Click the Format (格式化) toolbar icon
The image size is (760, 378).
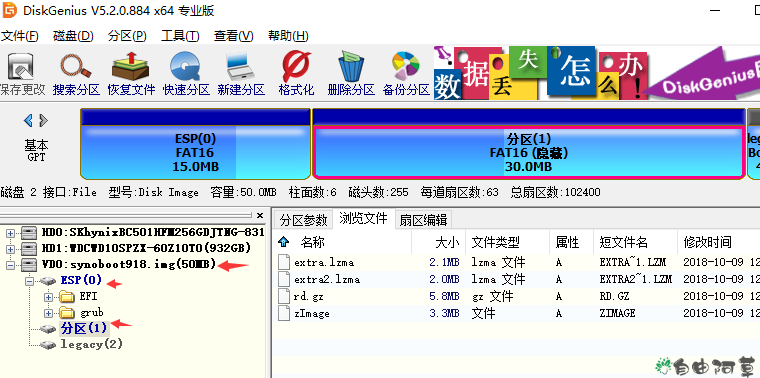296,67
